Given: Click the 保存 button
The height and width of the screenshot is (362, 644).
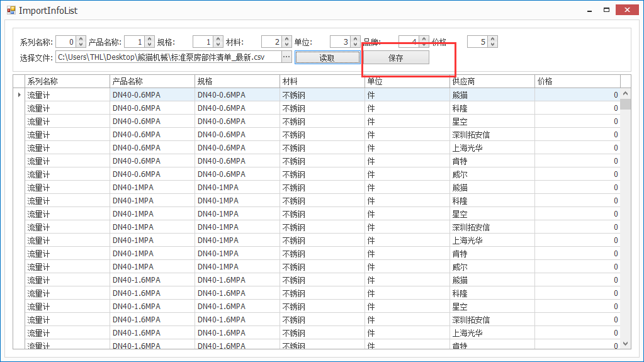Looking at the screenshot, I should click(x=395, y=57).
